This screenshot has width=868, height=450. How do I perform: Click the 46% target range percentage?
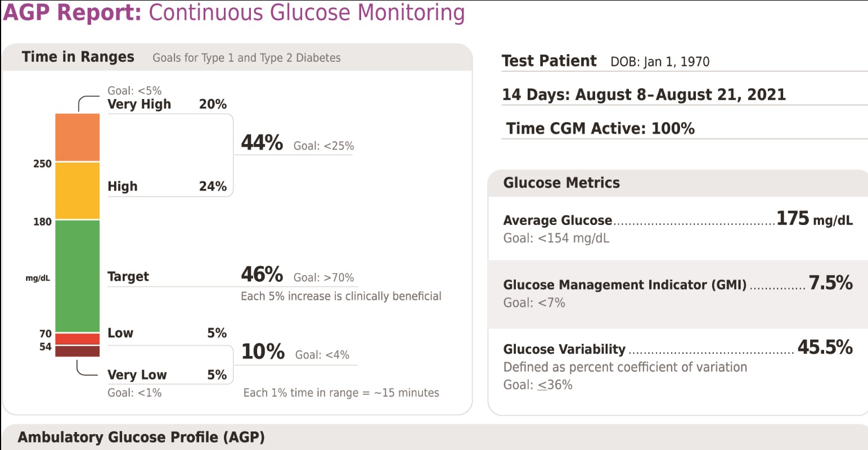pos(262,274)
